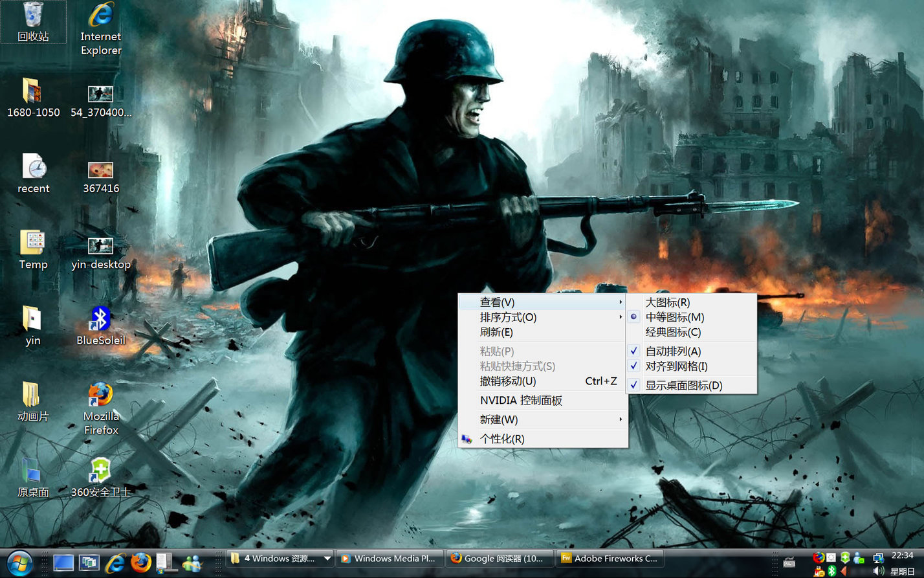
Task: Select the recent desktop icon
Action: (x=33, y=174)
